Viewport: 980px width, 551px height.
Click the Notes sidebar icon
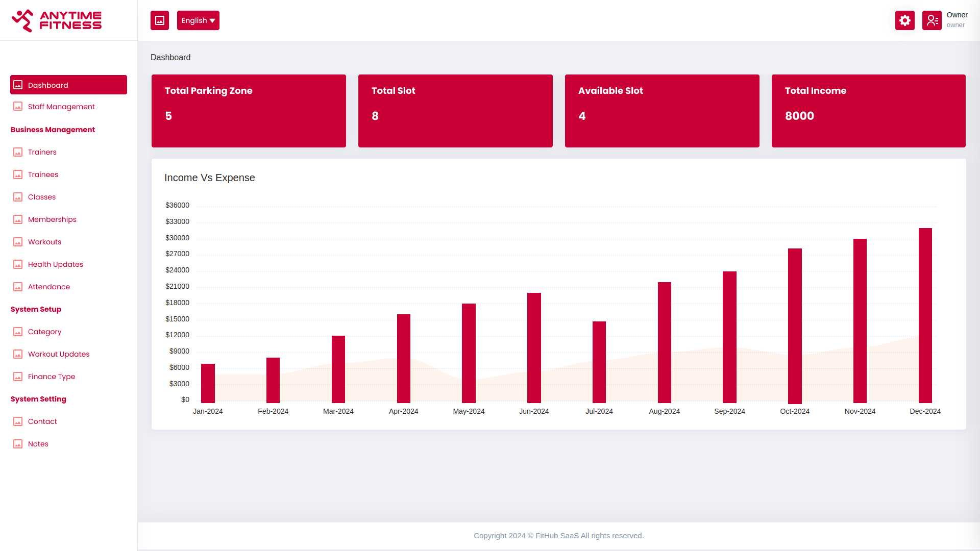coord(18,444)
